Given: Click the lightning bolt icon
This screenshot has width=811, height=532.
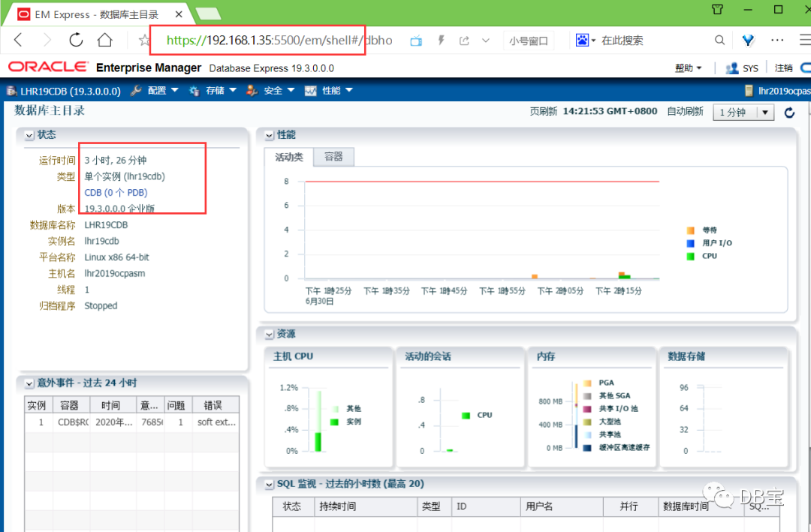Looking at the screenshot, I should click(x=442, y=40).
